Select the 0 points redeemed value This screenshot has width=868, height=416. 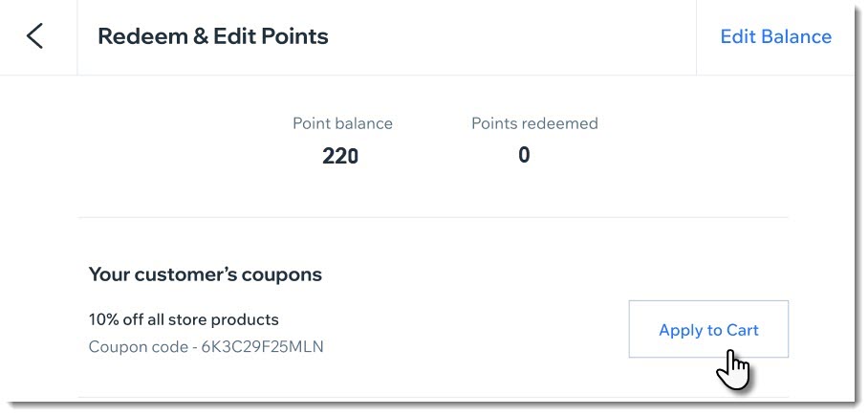524,155
